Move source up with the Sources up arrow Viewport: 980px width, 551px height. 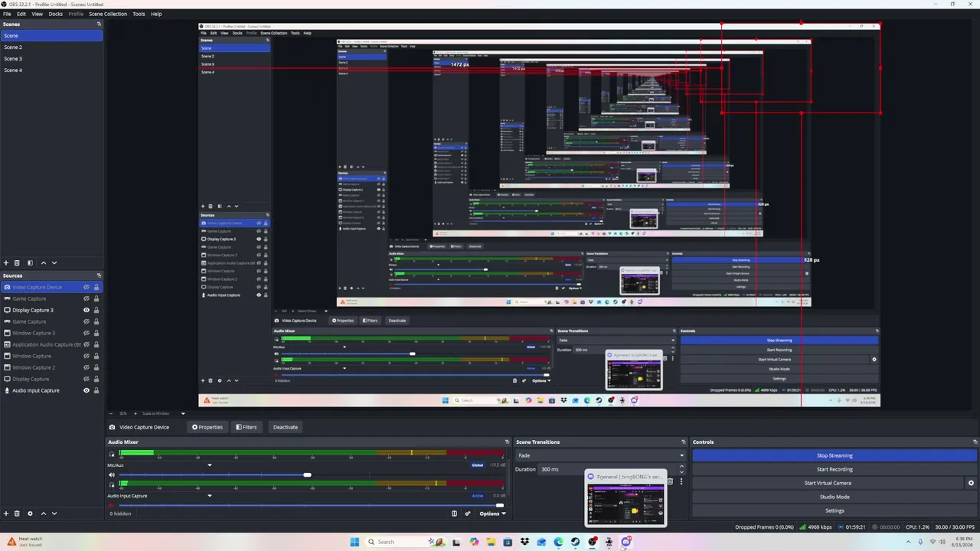pos(43,514)
